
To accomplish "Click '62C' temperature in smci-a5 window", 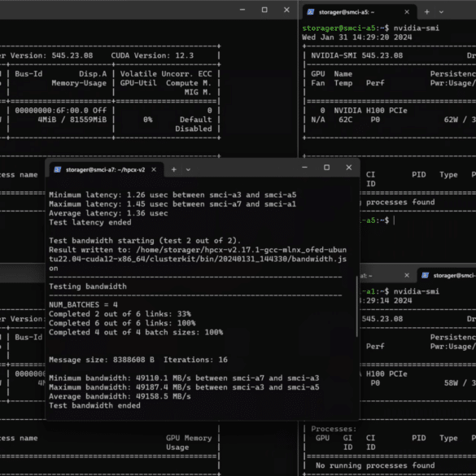I will pos(346,120).
